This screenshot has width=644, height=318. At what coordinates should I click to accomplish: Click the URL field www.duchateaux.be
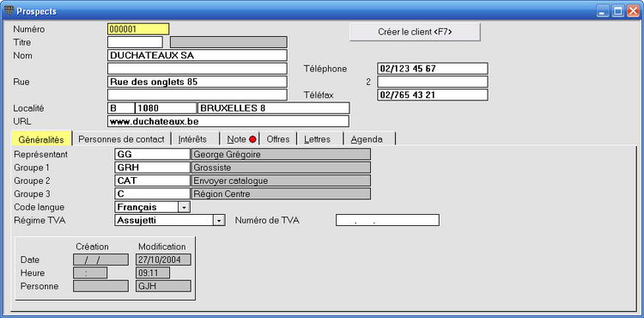click(228, 121)
